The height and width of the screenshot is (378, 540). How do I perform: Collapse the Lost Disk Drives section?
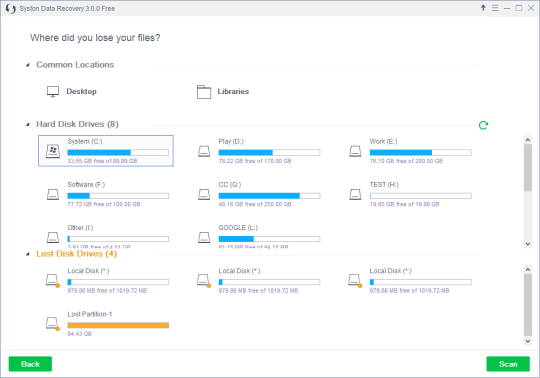tap(28, 254)
